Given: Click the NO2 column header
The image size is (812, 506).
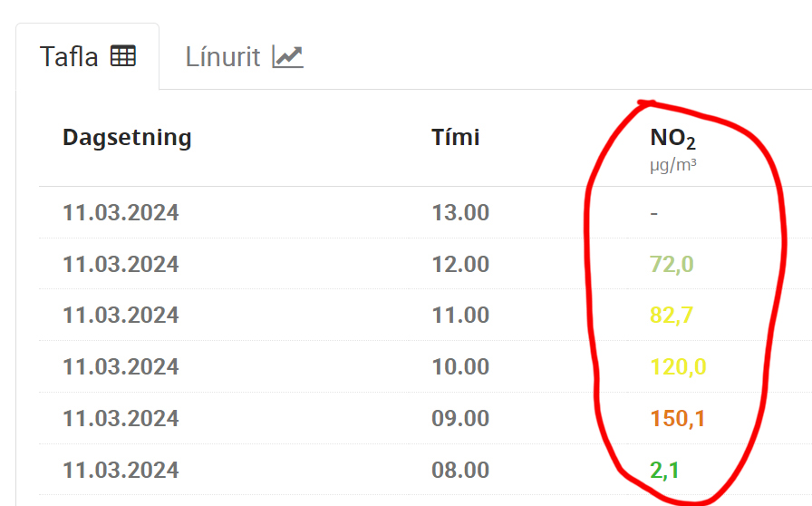Looking at the screenshot, I should point(672,139).
